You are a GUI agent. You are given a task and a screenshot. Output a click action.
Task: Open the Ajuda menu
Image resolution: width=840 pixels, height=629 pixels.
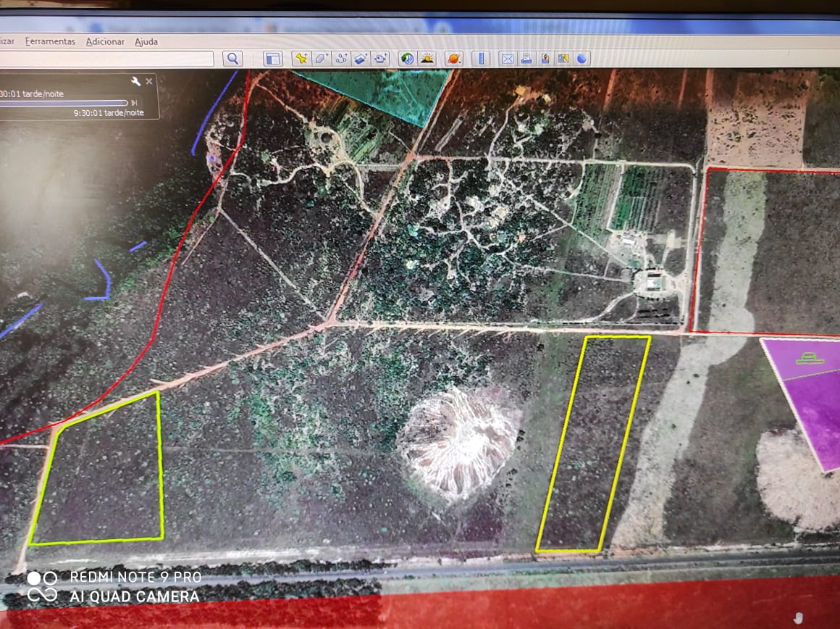point(146,41)
